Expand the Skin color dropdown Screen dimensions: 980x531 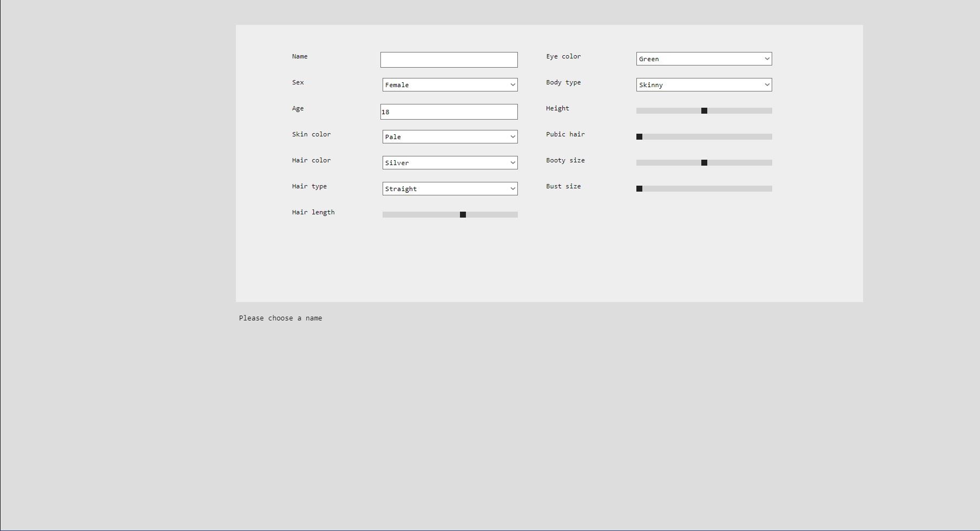tap(450, 136)
